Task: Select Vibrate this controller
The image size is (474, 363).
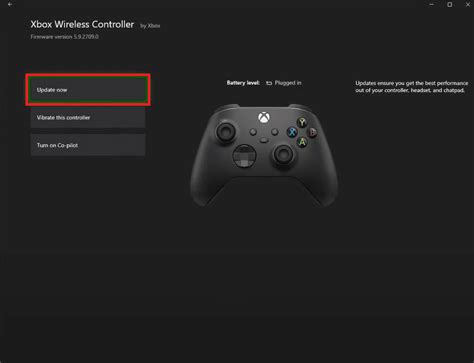Action: 88,118
